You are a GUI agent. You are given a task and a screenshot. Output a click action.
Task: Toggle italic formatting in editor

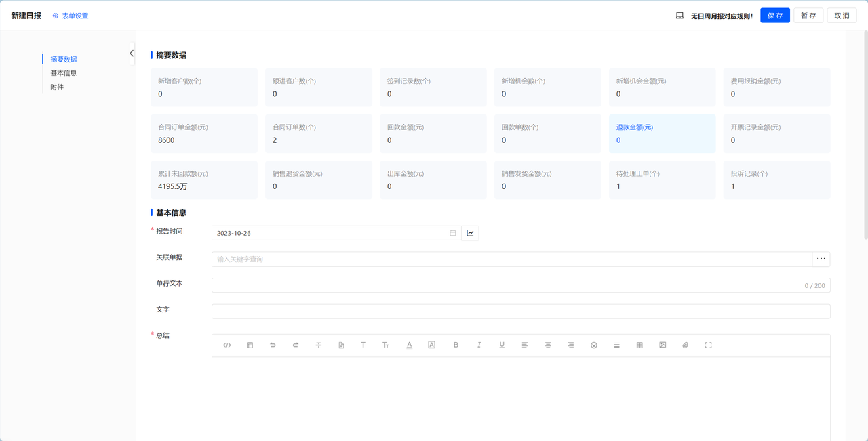(479, 345)
